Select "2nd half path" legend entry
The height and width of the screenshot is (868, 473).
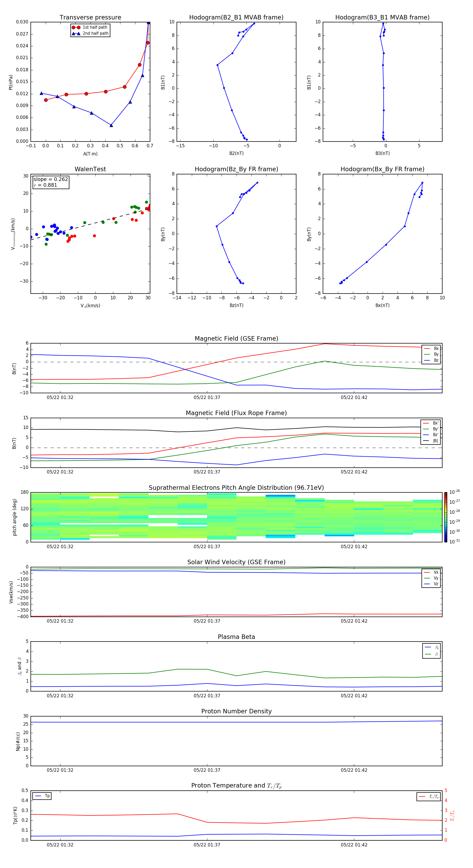[90, 33]
